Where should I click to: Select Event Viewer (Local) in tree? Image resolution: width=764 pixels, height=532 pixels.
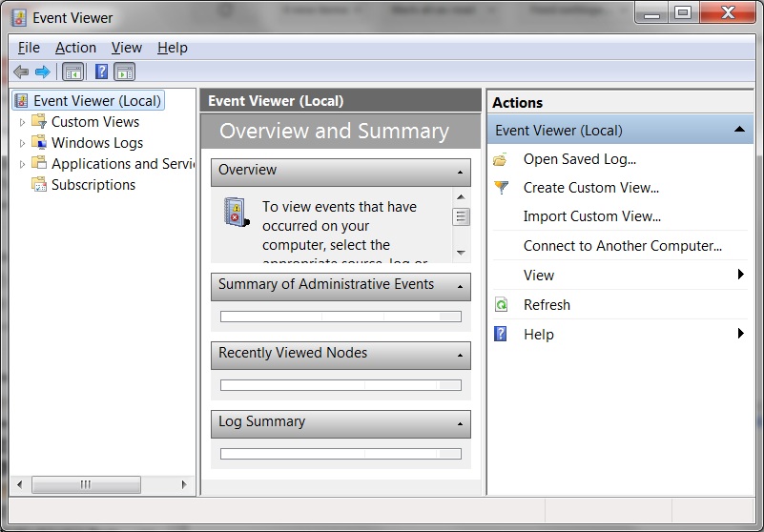pyautogui.click(x=97, y=101)
